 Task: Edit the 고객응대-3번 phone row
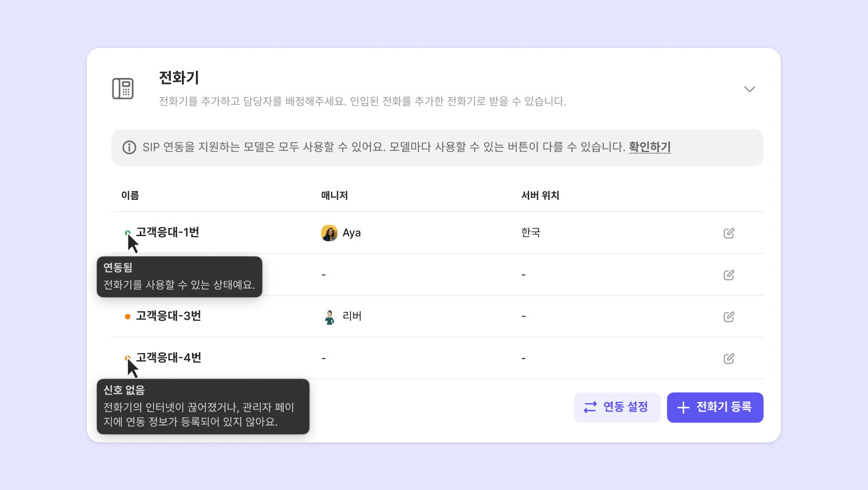pos(729,316)
